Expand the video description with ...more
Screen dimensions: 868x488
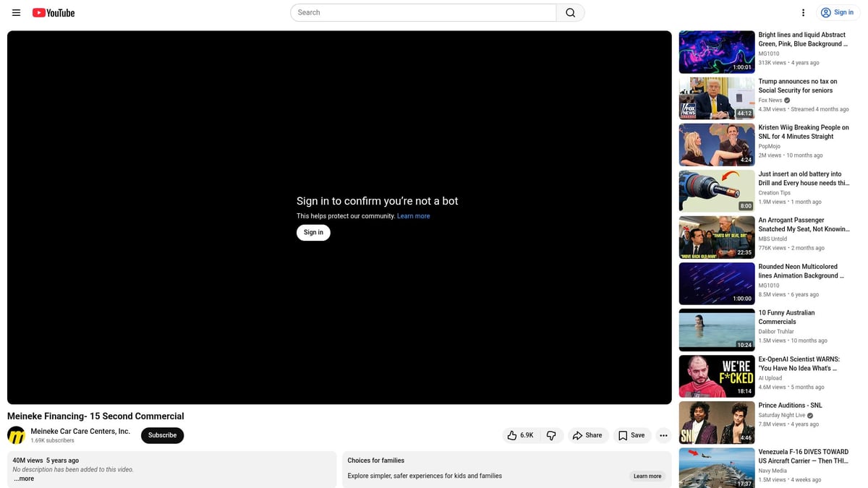24,479
